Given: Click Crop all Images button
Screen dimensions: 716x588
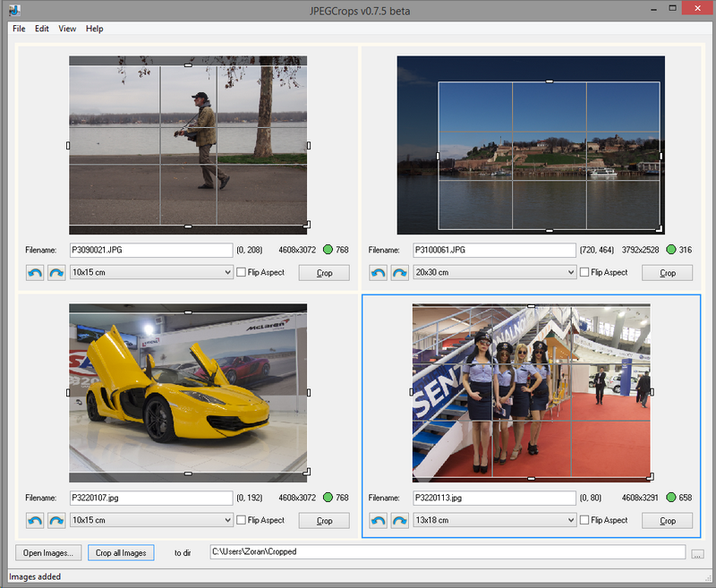Looking at the screenshot, I should [x=121, y=553].
